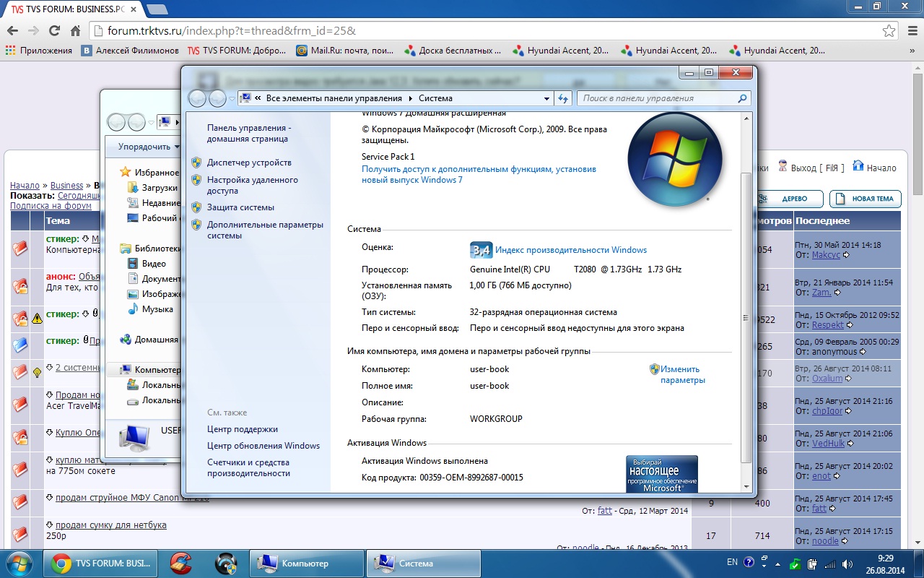This screenshot has height=578, width=924.
Task: Click the blue help question mark on the taskbar
Action: point(749,561)
